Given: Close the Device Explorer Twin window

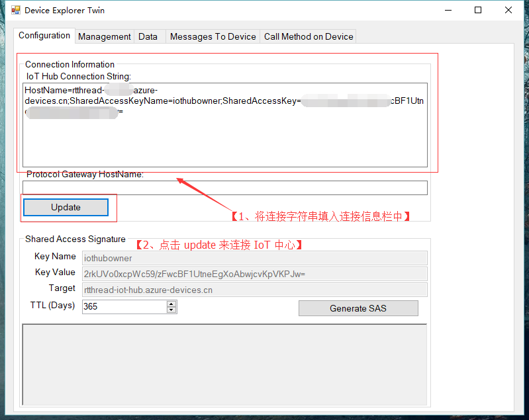Looking at the screenshot, I should pos(508,11).
